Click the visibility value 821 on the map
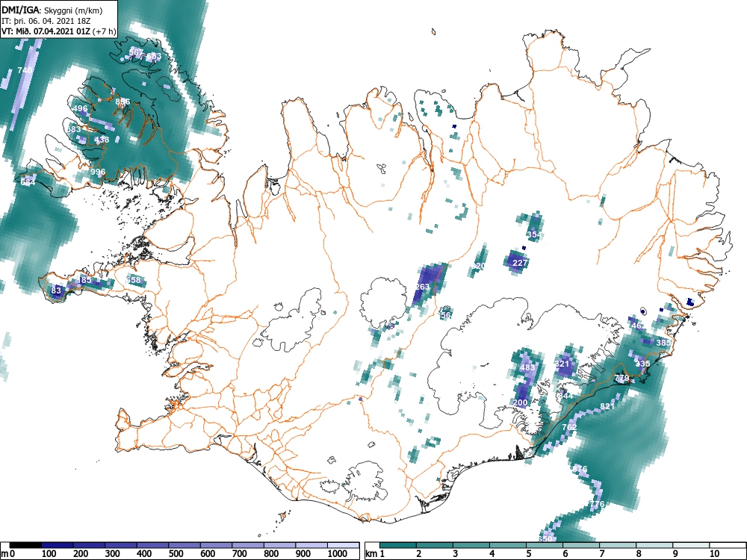Viewport: 747px width, 560px height. (607, 406)
